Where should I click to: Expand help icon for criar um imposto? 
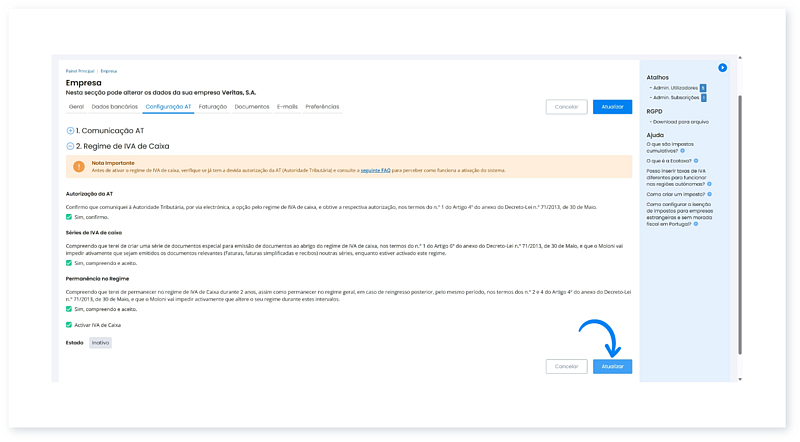click(709, 194)
